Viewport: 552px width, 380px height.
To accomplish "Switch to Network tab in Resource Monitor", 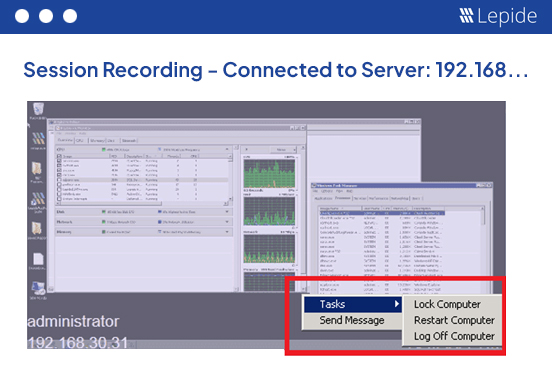I will click(x=128, y=141).
